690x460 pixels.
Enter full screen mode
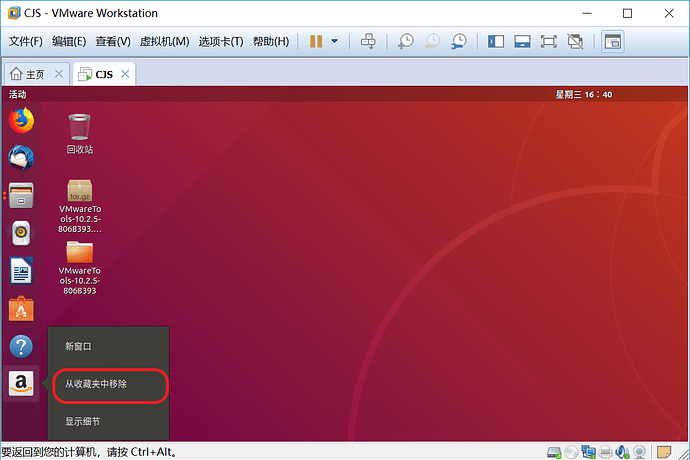tap(549, 41)
